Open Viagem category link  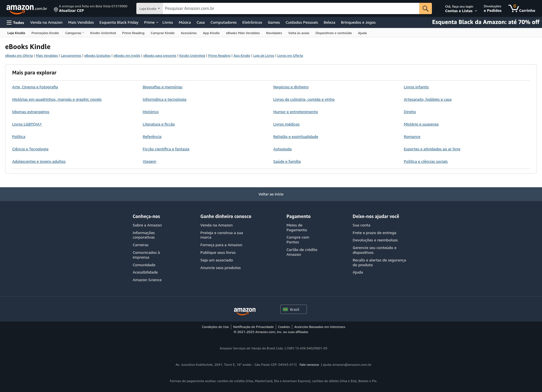point(149,162)
